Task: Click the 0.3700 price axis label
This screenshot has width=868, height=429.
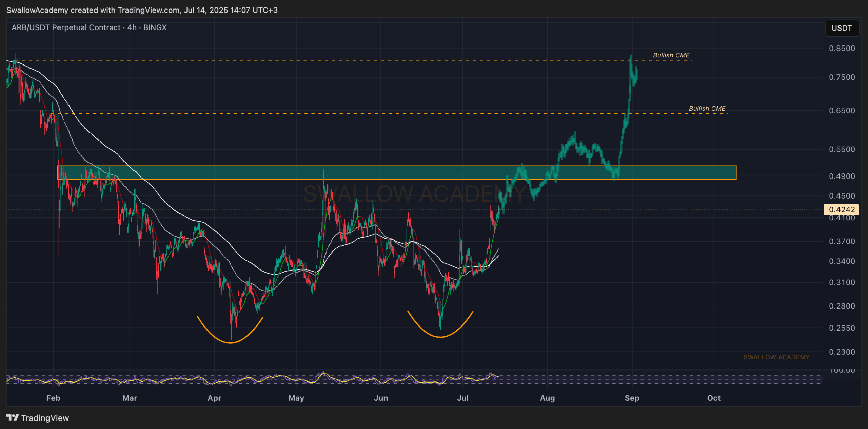Action: (x=842, y=241)
